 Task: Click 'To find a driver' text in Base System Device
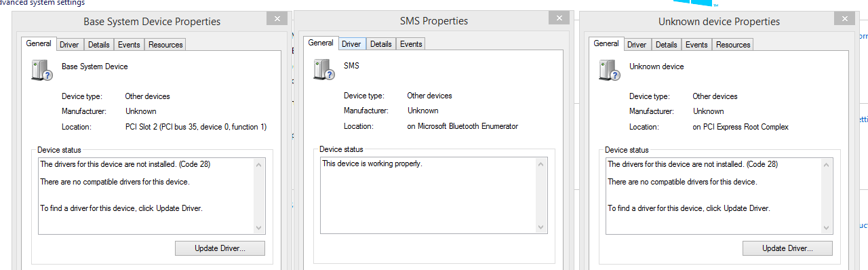(121, 208)
